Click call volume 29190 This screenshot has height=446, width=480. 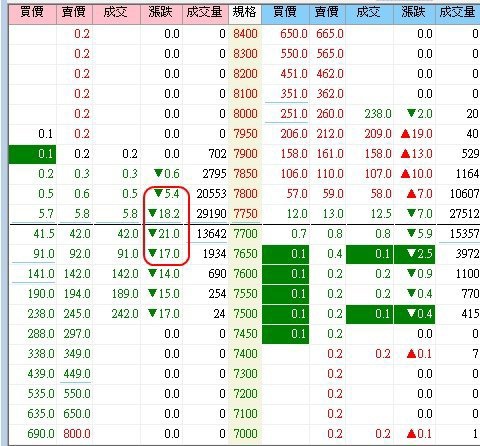click(x=211, y=214)
